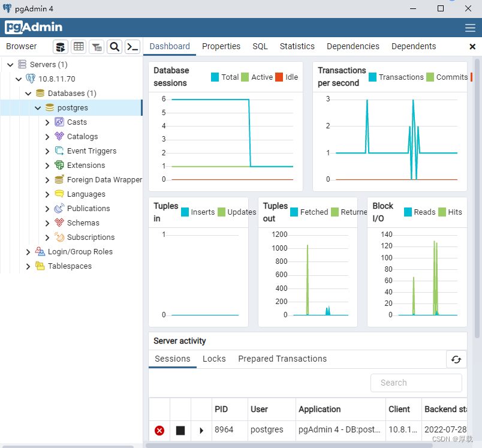Image resolution: width=482 pixels, height=448 pixels.
Task: Refresh server activity sessions
Action: click(x=456, y=359)
